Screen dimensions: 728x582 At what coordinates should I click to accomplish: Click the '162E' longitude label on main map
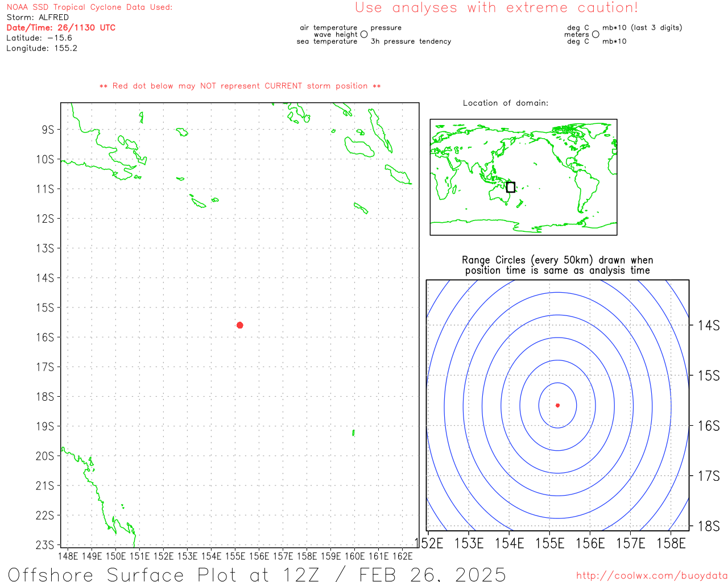(x=403, y=556)
